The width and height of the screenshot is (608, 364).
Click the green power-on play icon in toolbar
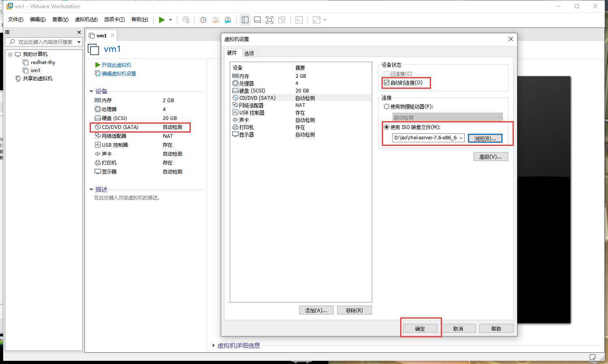162,20
